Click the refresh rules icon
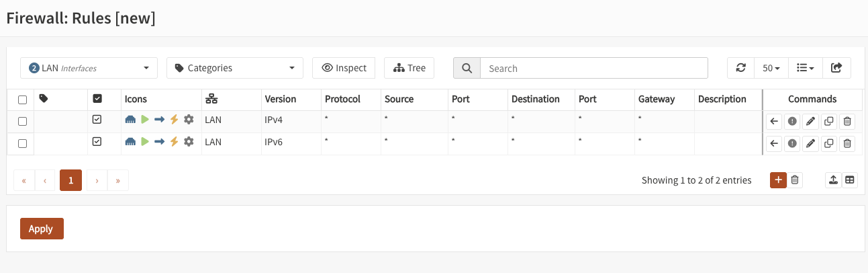 click(741, 68)
